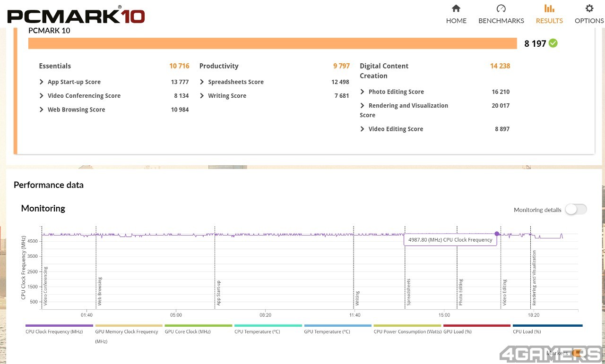Click the Options gear icon
Viewport: 605px width, 364px height.
589,8
